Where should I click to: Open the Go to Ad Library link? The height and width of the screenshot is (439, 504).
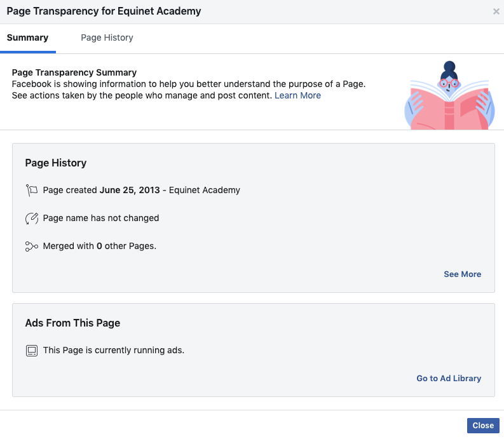449,378
